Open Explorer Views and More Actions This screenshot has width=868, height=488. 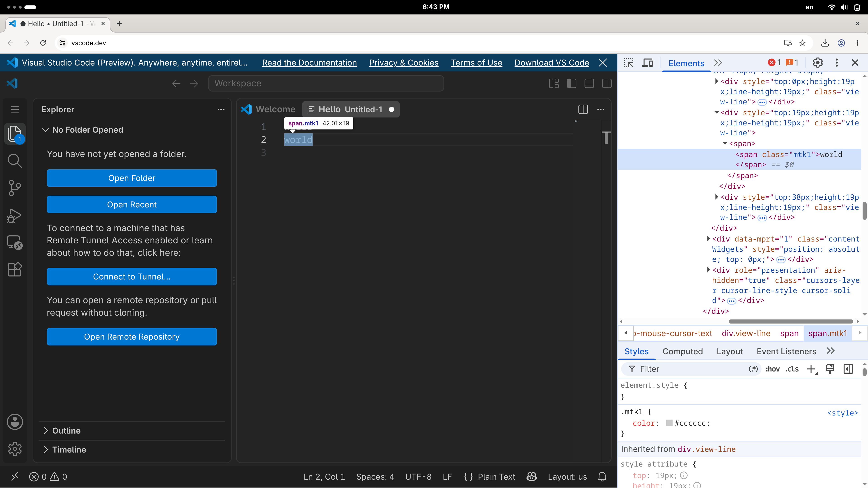[221, 109]
